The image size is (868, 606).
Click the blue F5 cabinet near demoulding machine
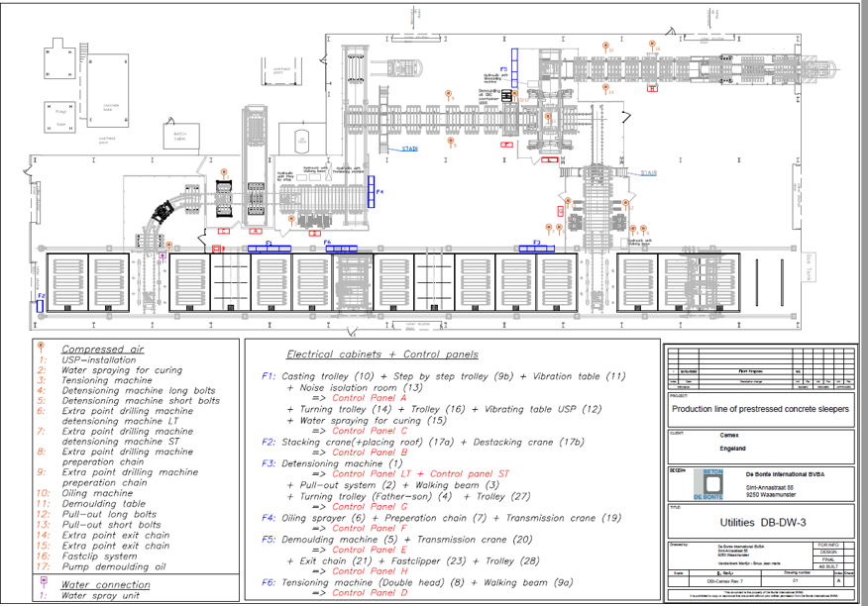516,57
